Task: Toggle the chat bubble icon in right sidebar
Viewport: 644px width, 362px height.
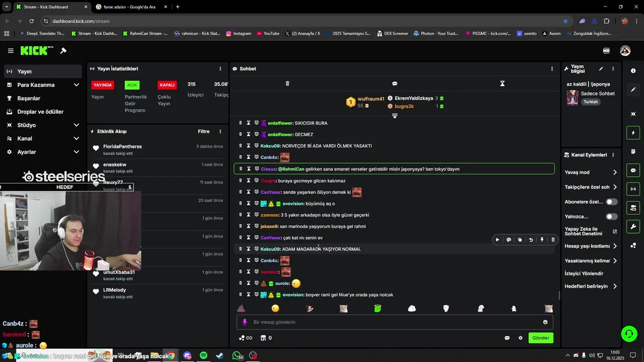Action: pyautogui.click(x=633, y=170)
